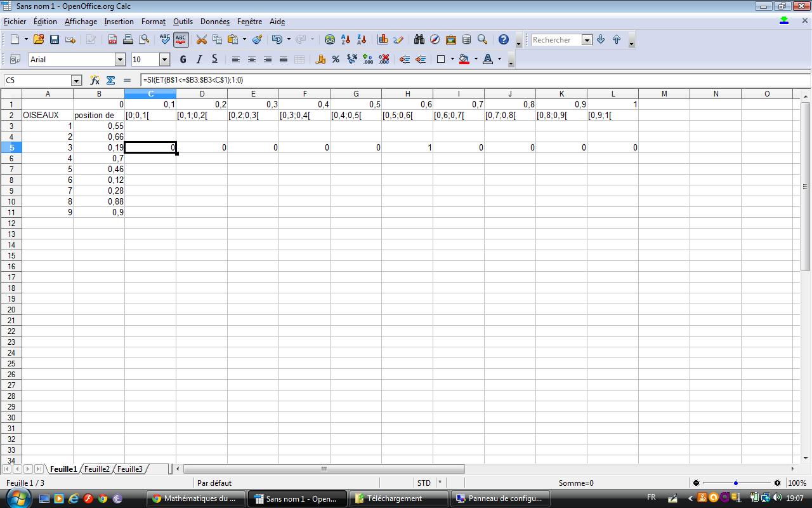
Task: Open the Fichier menu
Action: point(15,22)
